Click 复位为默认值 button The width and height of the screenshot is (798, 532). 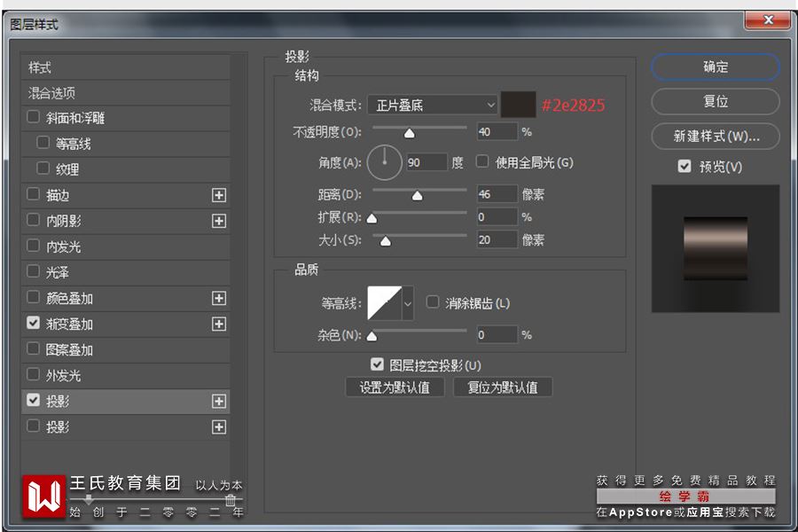coord(503,387)
